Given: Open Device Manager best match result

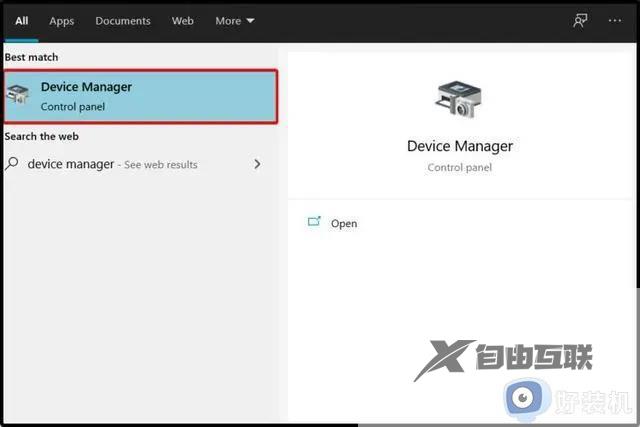Looking at the screenshot, I should click(141, 96).
